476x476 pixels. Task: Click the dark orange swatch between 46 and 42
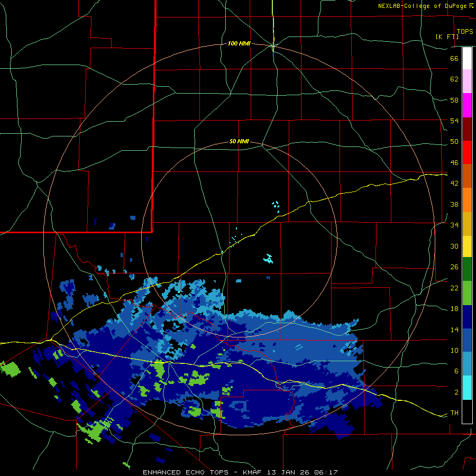[x=467, y=176]
